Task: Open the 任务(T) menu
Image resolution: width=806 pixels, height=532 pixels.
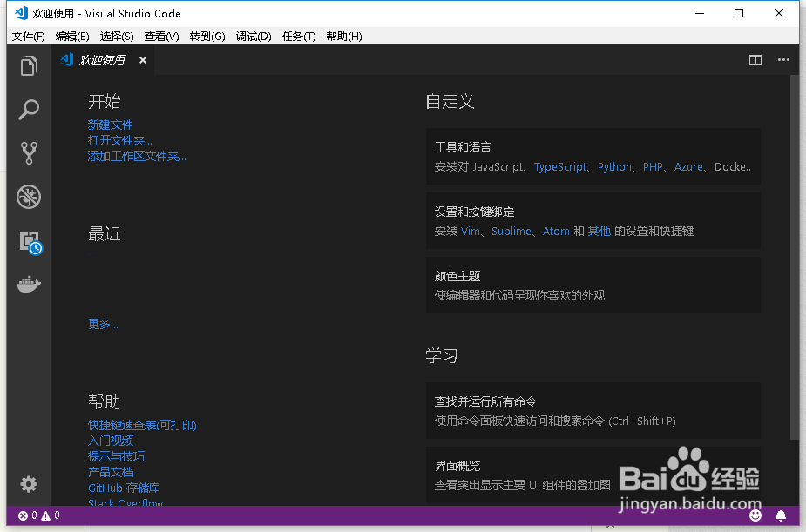Action: [299, 37]
